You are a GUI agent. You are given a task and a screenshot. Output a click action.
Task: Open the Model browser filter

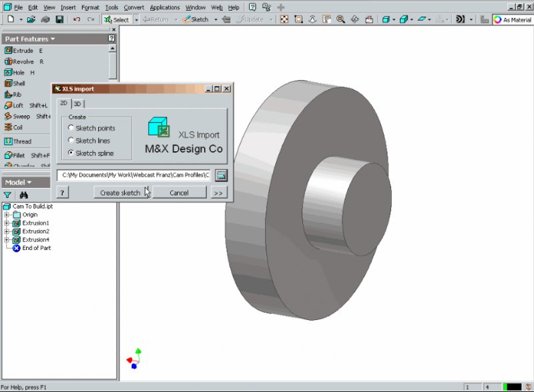coord(8,195)
